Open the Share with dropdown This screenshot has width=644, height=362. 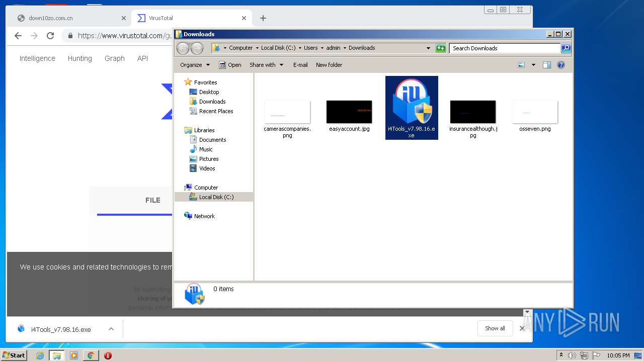(x=267, y=65)
